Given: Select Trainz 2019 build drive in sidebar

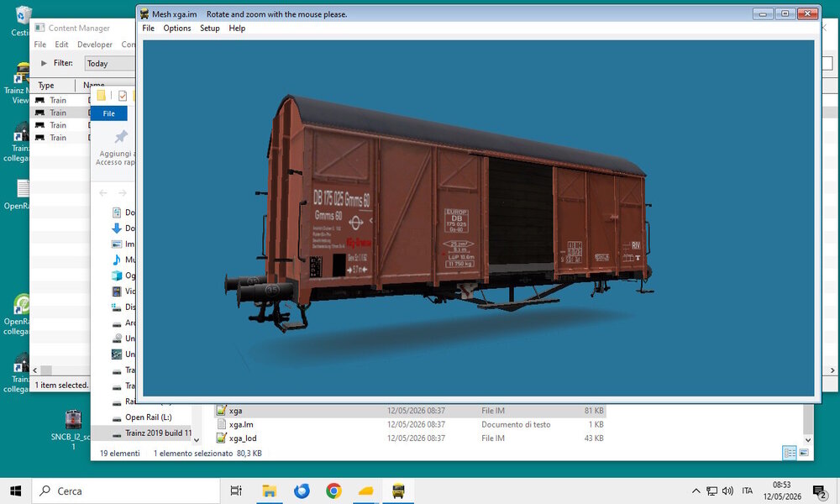Looking at the screenshot, I should (x=151, y=433).
